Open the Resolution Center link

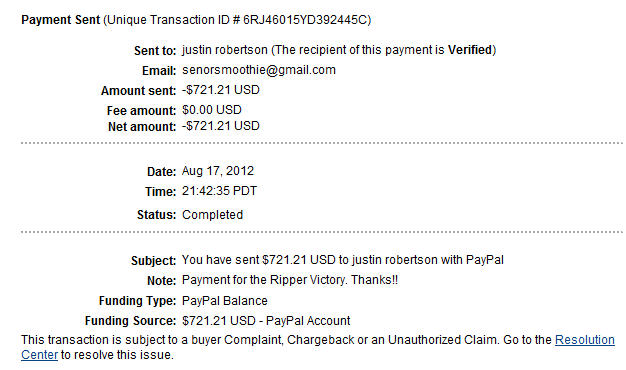pos(584,340)
